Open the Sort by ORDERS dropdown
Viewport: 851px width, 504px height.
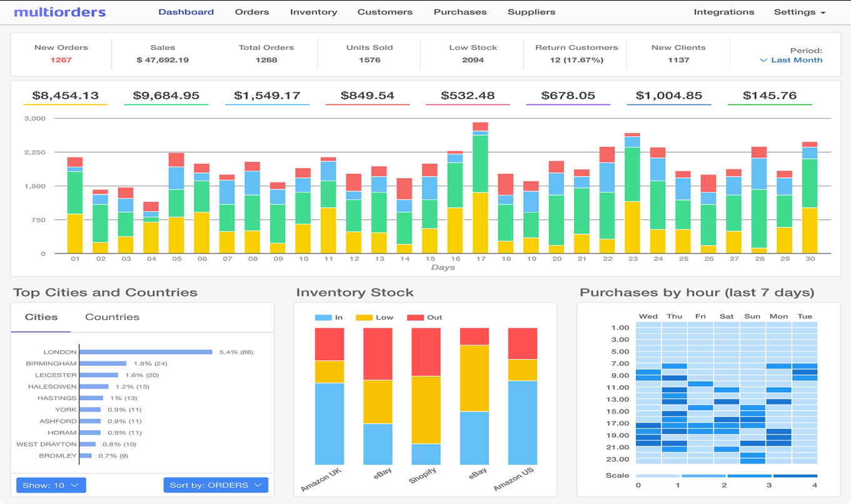pyautogui.click(x=216, y=485)
